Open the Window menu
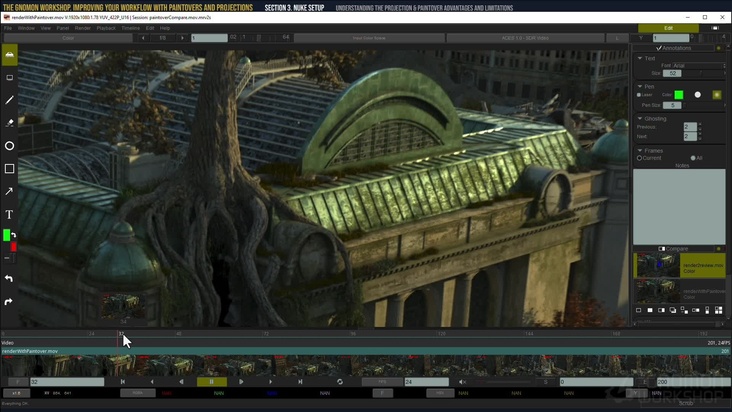The width and height of the screenshot is (732, 412). (26, 28)
